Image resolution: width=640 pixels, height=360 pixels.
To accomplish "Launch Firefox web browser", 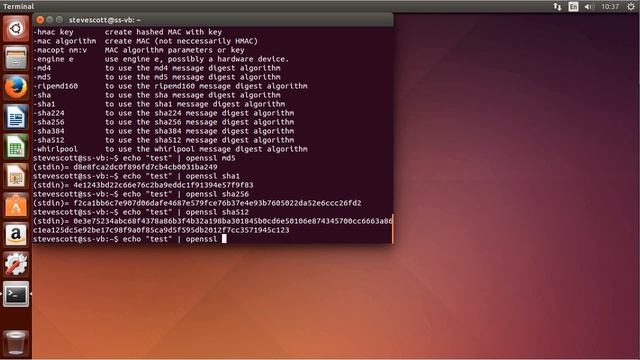I will pos(16,87).
